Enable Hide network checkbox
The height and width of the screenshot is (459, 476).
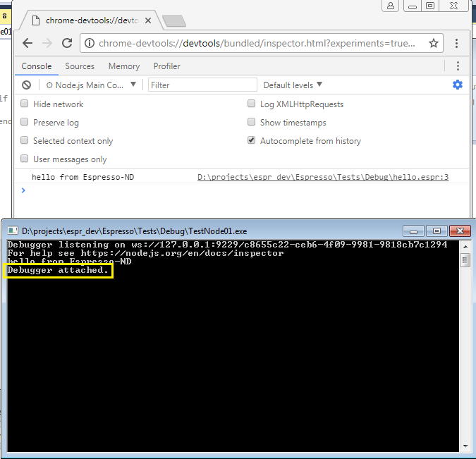[24, 104]
